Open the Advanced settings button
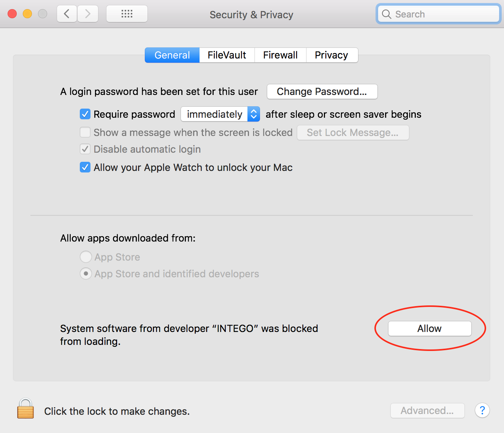This screenshot has width=504, height=433. click(x=427, y=411)
